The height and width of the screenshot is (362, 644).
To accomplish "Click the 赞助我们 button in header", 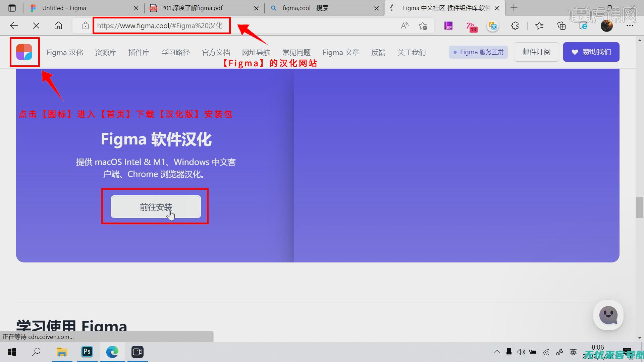I will (591, 52).
